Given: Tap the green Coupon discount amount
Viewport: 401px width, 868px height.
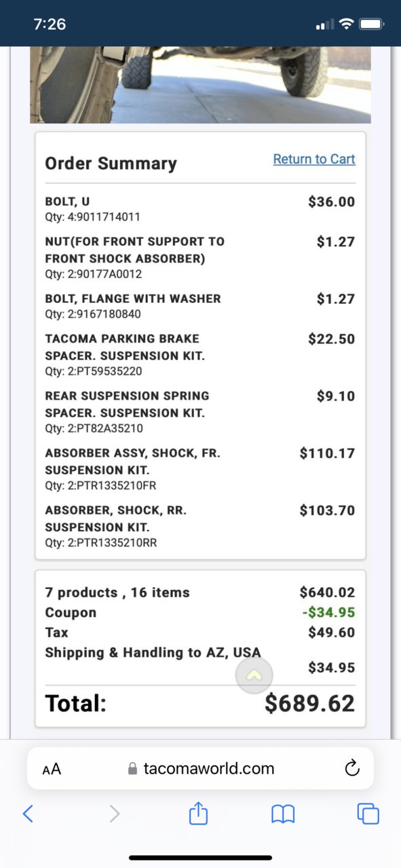Looking at the screenshot, I should coord(328,612).
